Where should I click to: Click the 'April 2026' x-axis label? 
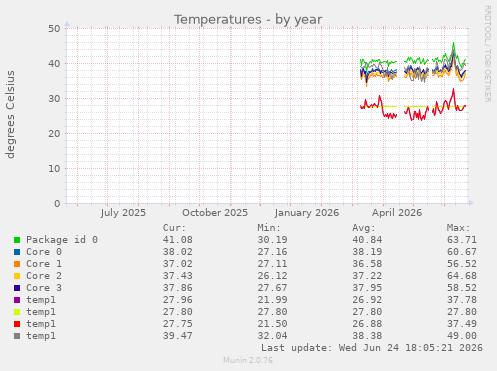tap(397, 213)
